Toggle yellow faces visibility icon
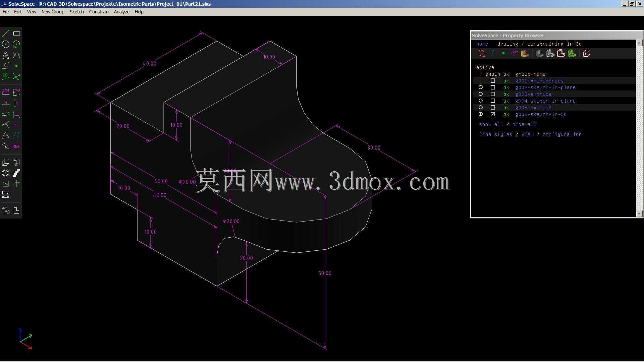 click(525, 54)
